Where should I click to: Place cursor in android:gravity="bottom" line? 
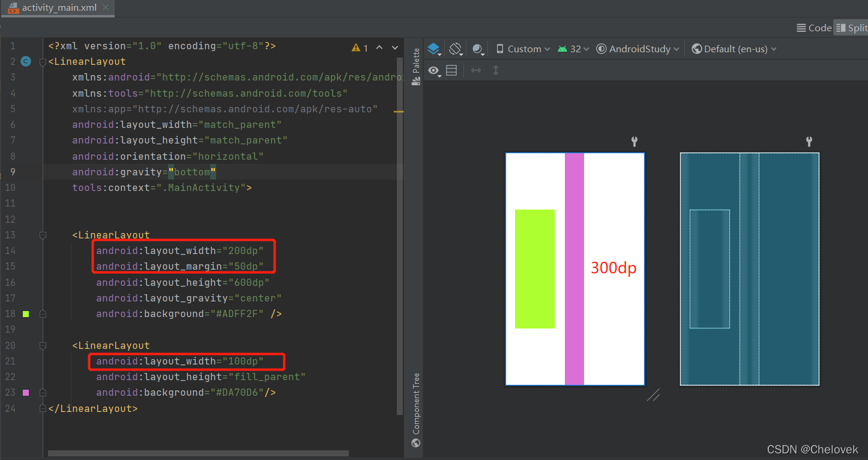(144, 172)
